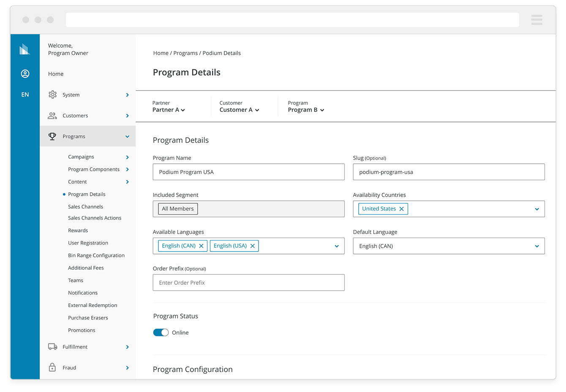Click the Campaigns menu label

(x=81, y=157)
